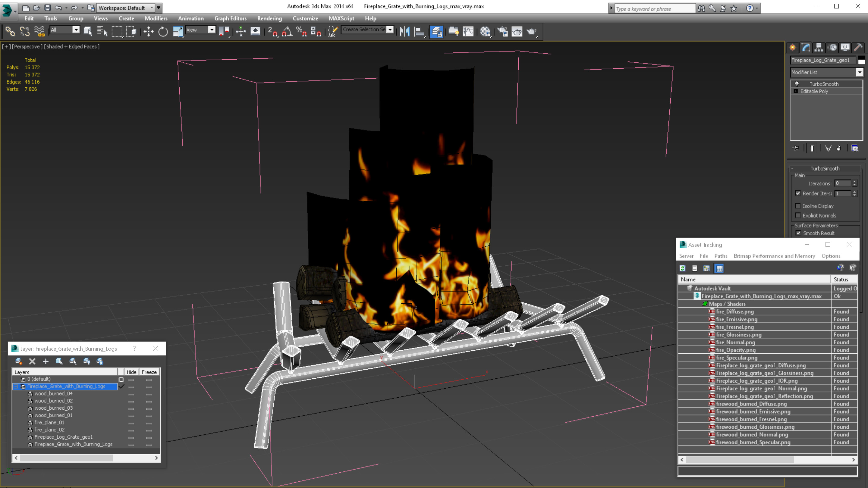868x488 pixels.
Task: Click the Mirror tool icon
Action: click(x=404, y=32)
